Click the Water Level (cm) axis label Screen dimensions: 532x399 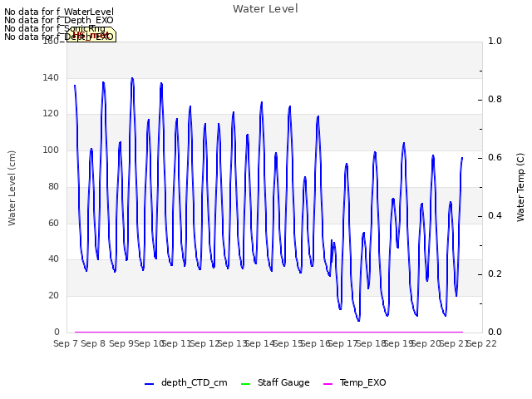[x=12, y=189]
